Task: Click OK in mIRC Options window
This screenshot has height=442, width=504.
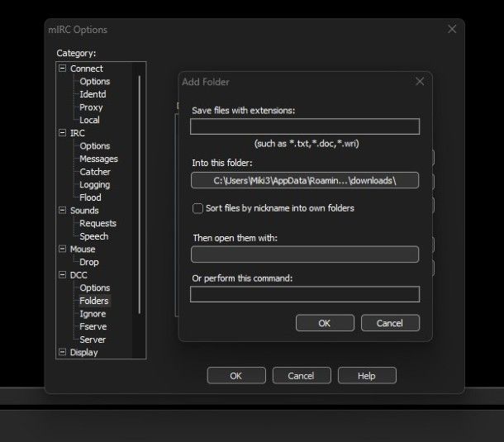Action: (236, 375)
